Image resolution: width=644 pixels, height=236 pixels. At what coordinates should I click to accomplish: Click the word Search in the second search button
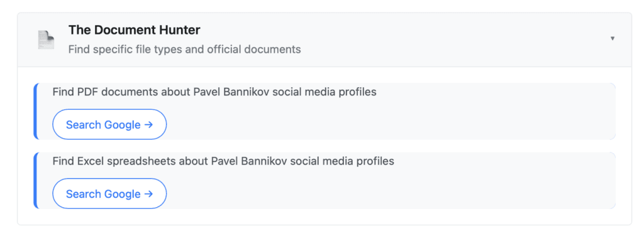click(84, 194)
